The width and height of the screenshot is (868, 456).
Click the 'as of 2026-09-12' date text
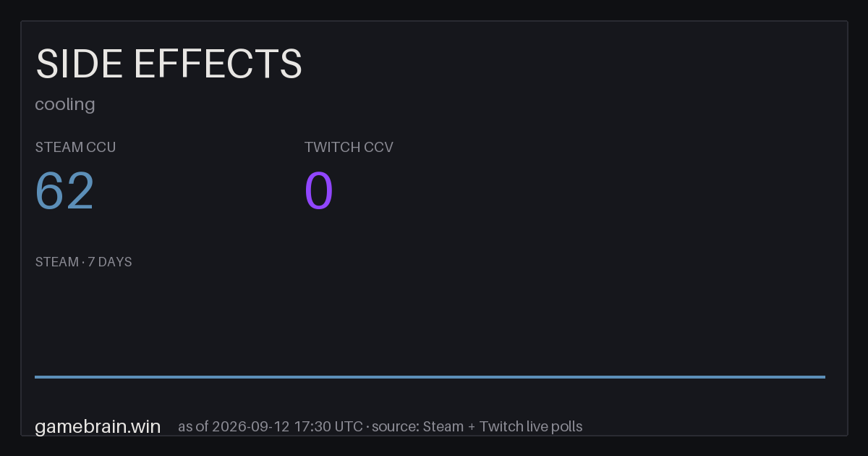coord(234,426)
